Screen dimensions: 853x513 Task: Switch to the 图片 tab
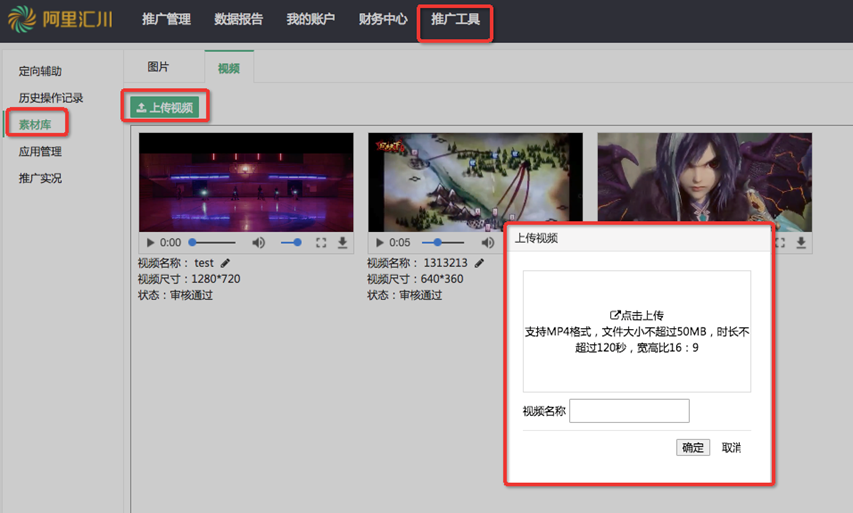pos(158,67)
